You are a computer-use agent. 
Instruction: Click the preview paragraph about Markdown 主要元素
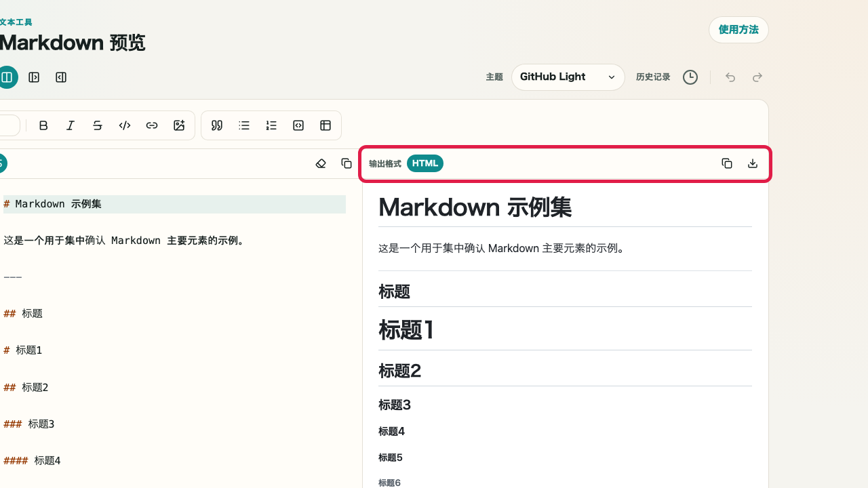coord(501,248)
